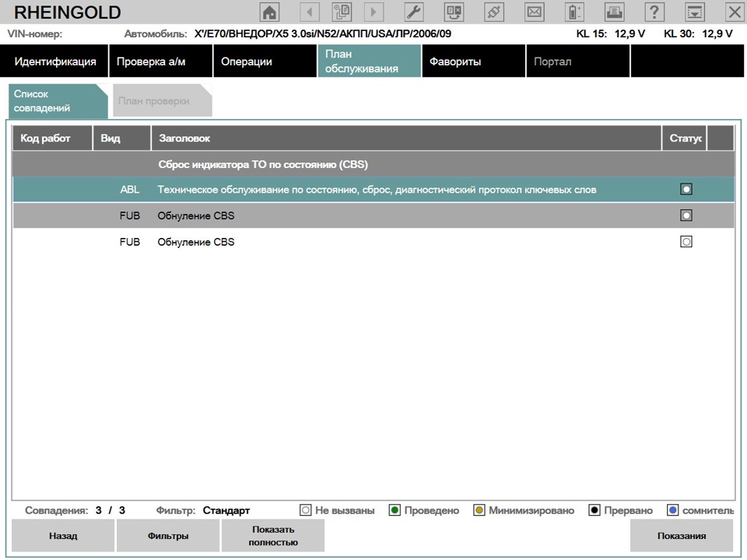Click the Показать полностью button
Viewport: 747px width, 560px height.
[x=273, y=536]
